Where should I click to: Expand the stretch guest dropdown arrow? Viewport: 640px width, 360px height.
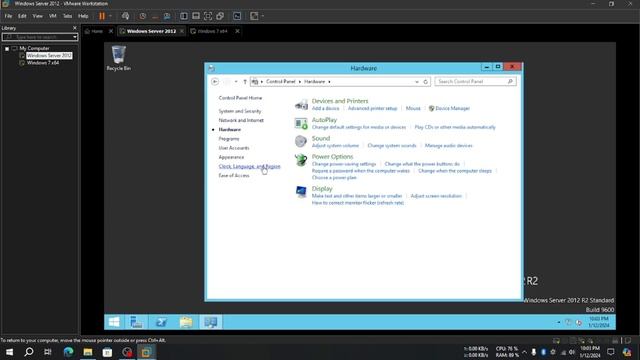pos(262,16)
